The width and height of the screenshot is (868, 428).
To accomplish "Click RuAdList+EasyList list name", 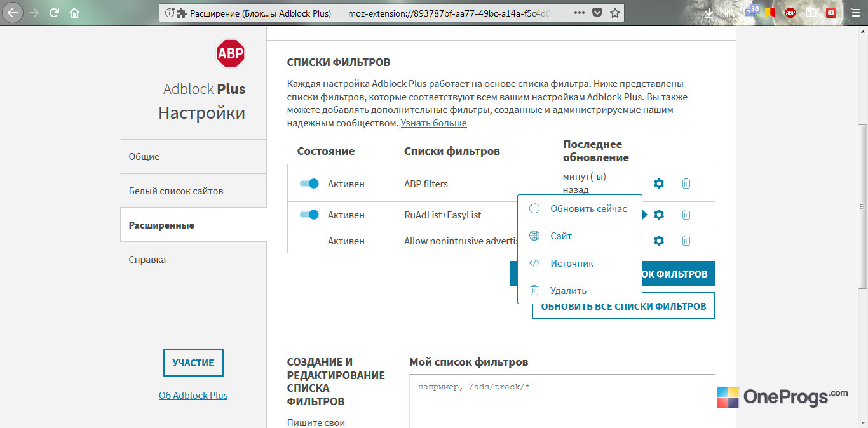I will tap(443, 215).
